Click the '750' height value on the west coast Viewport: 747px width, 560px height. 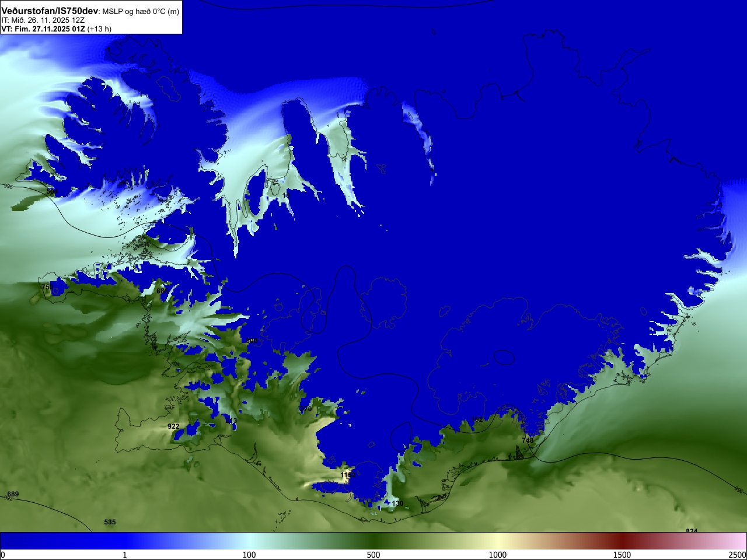(x=46, y=287)
